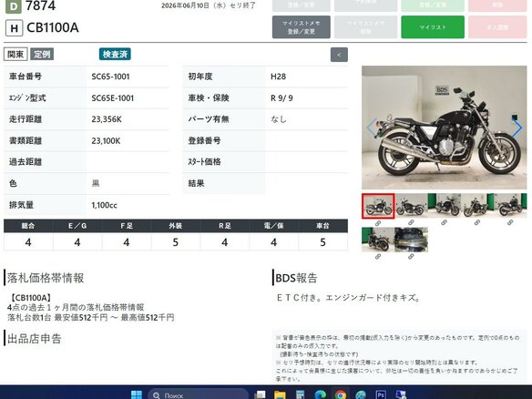Screen dimensions: 532x399
Task: Click the 車台 score column header
Action: tap(322, 226)
